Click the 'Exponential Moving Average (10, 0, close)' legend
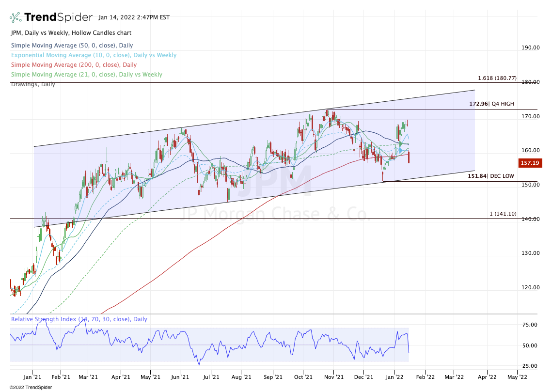Viewport: 552px width, 392px height. 94,55
